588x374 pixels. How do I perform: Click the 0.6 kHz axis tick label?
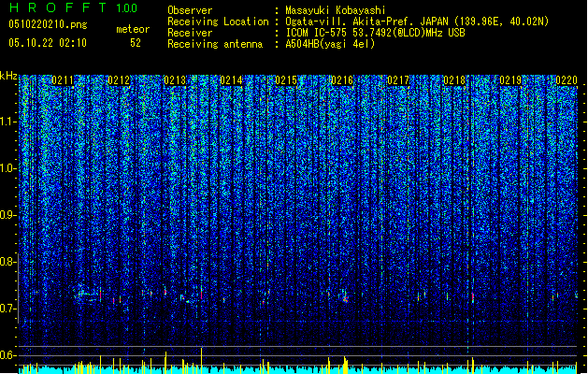pos(8,355)
